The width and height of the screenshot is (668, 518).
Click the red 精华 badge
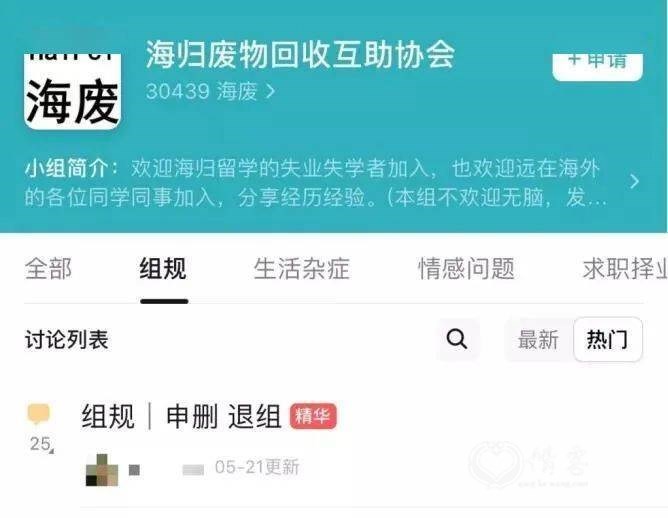[x=313, y=416]
